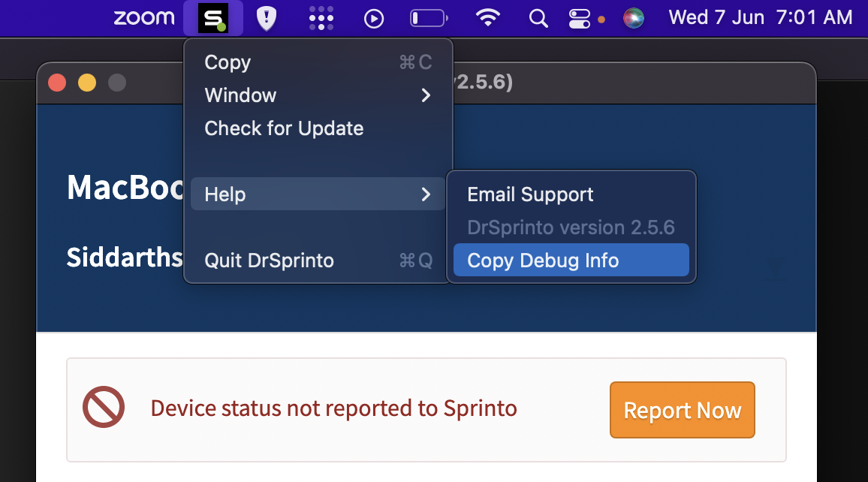Viewport: 868px width, 482px height.
Task: Click the Report Now button
Action: [x=682, y=410]
